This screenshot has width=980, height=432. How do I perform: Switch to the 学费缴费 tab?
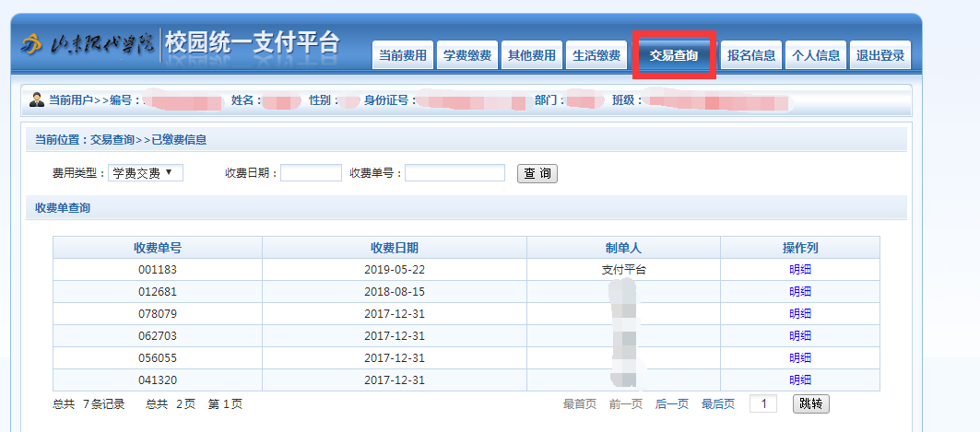tap(466, 55)
